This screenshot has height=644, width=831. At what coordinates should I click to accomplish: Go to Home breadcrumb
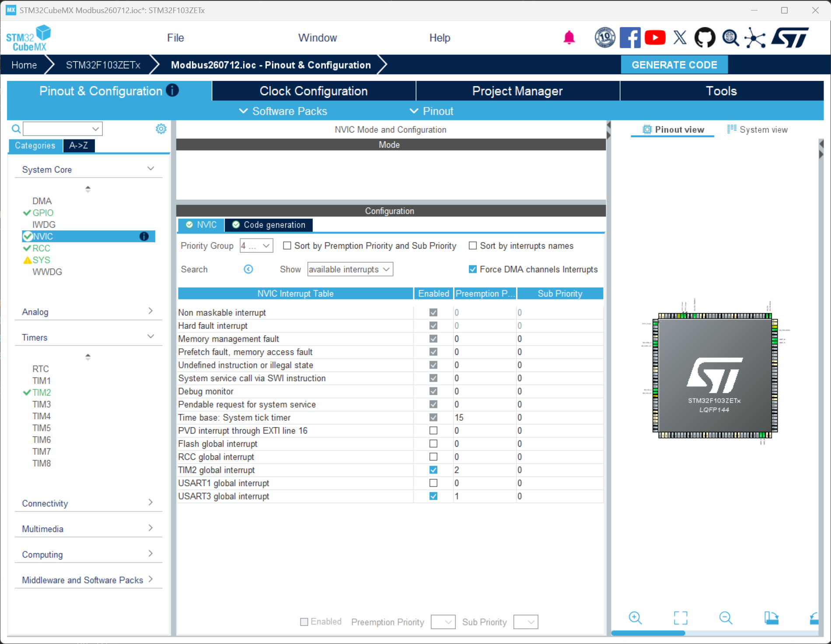coord(24,65)
